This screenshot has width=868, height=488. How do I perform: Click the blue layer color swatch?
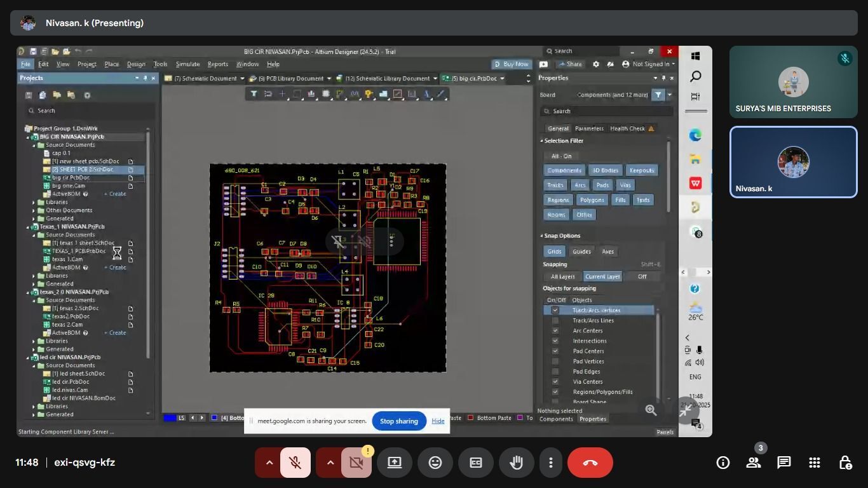point(170,417)
